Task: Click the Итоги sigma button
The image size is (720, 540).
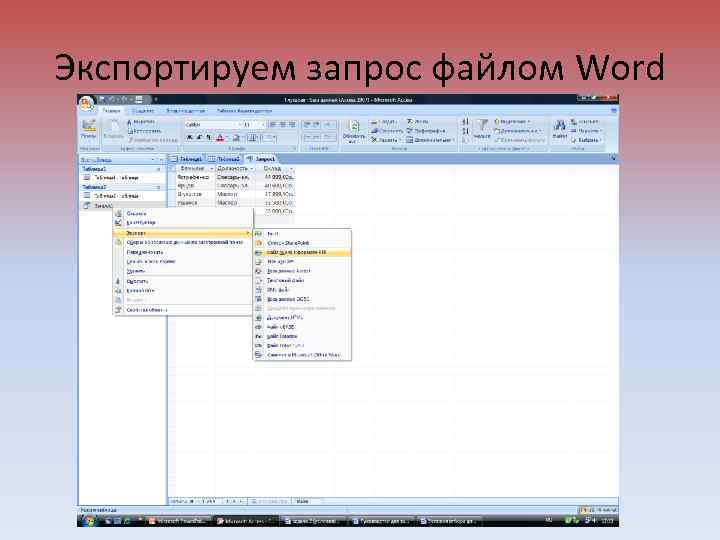Action: click(x=417, y=121)
